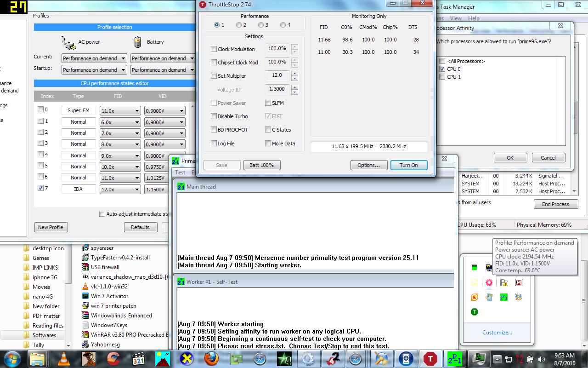This screenshot has height=368, width=588.
Task: Click the pink gear icon in tray popup
Action: point(489,282)
